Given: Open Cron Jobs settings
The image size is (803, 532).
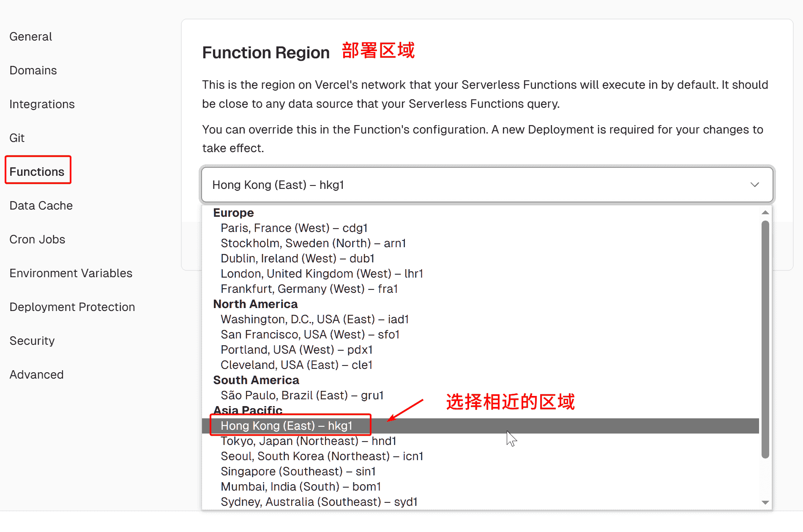Looking at the screenshot, I should click(x=37, y=240).
